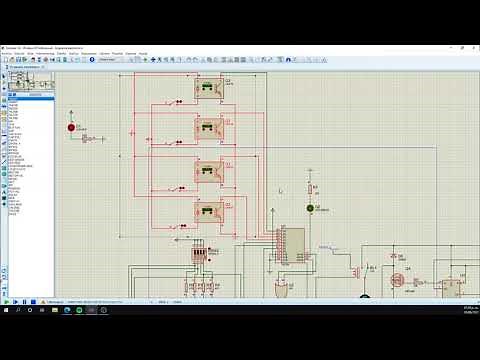The width and height of the screenshot is (480, 360).
Task: Click the green LED component on the schematic
Action: click(310, 208)
